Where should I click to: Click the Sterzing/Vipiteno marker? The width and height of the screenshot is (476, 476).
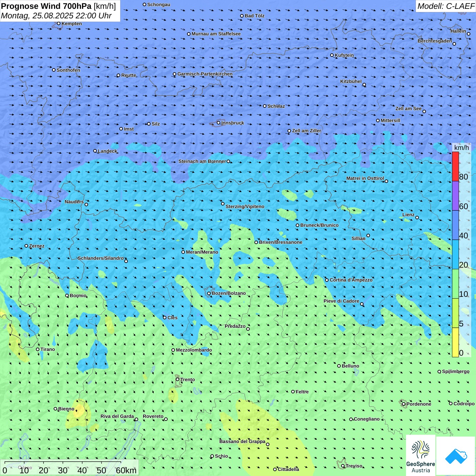tap(223, 204)
